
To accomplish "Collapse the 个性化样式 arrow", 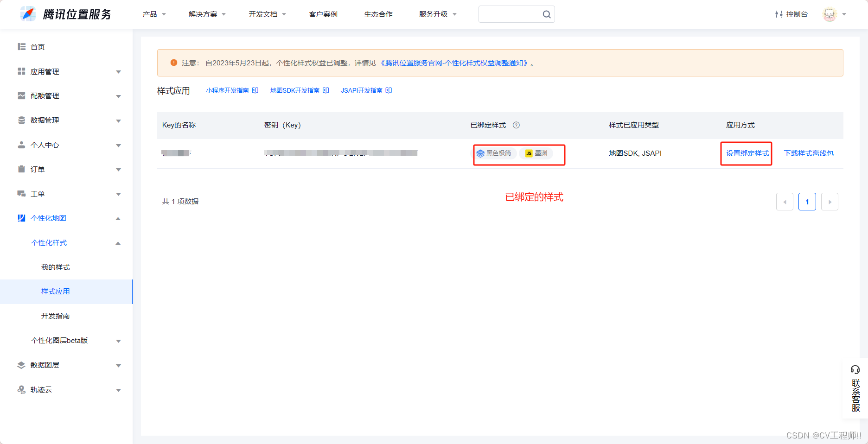I will (118, 243).
